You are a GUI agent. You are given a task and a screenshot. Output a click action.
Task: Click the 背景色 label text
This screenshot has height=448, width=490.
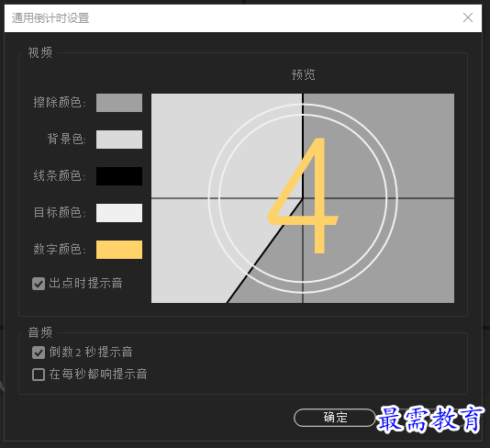pyautogui.click(x=66, y=140)
